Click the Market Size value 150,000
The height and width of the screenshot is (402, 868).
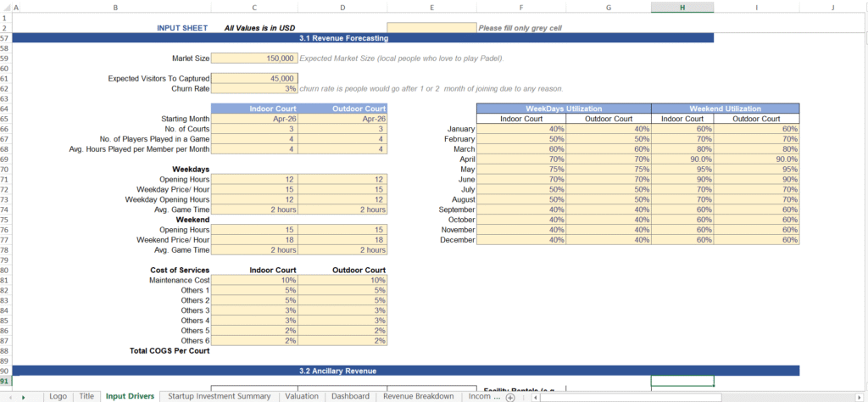[254, 59]
